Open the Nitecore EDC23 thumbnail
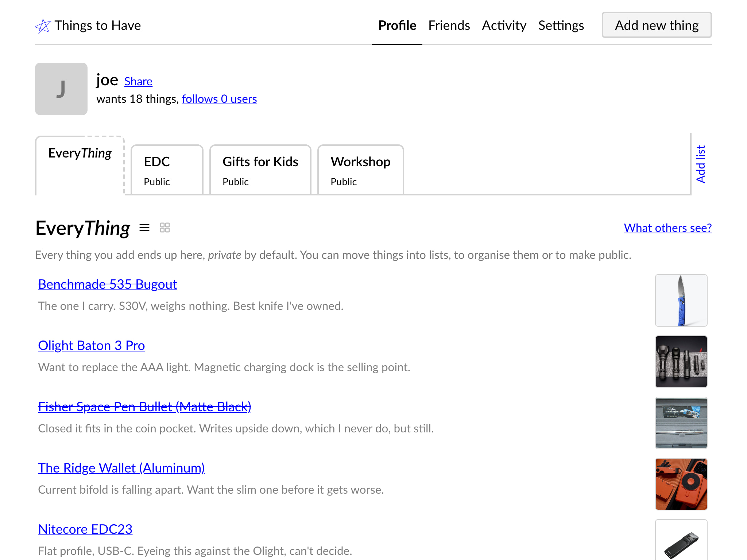The width and height of the screenshot is (747, 560). pos(681,540)
